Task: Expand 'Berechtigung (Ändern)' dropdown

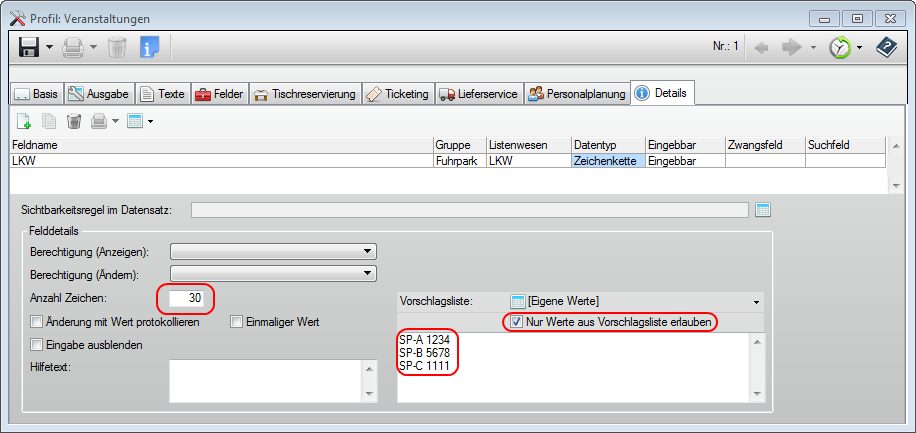Action: point(272,273)
